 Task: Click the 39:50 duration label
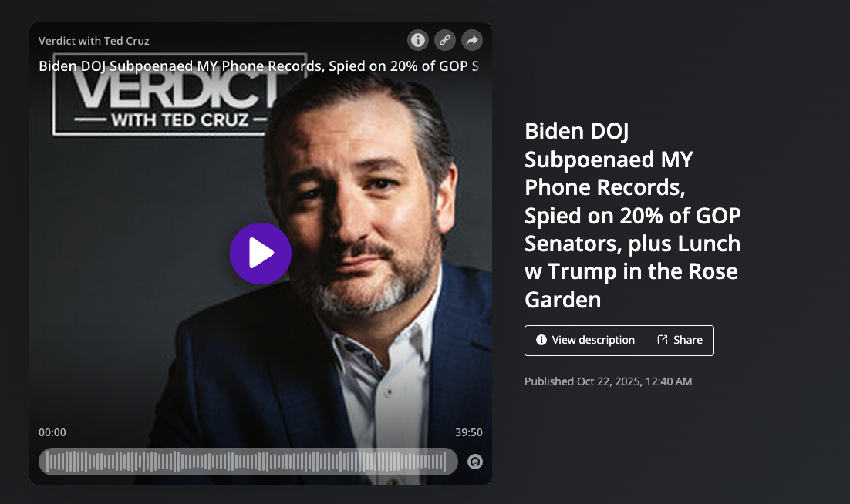coord(469,432)
